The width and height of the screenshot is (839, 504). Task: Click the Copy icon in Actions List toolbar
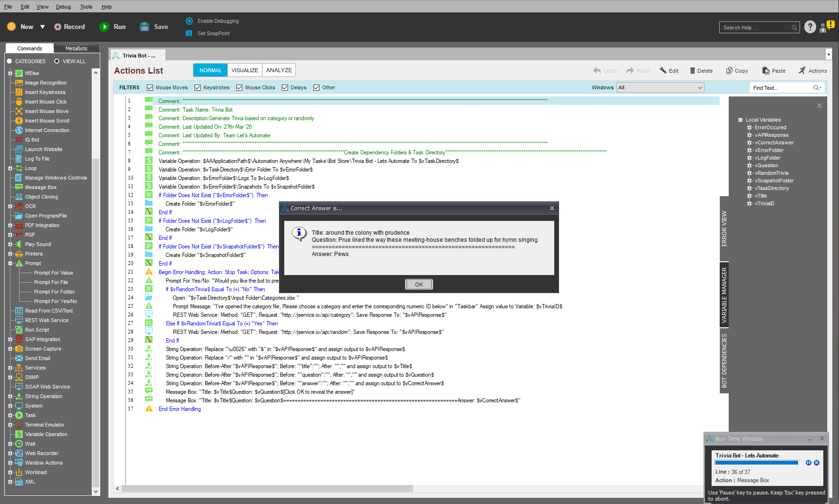729,71
